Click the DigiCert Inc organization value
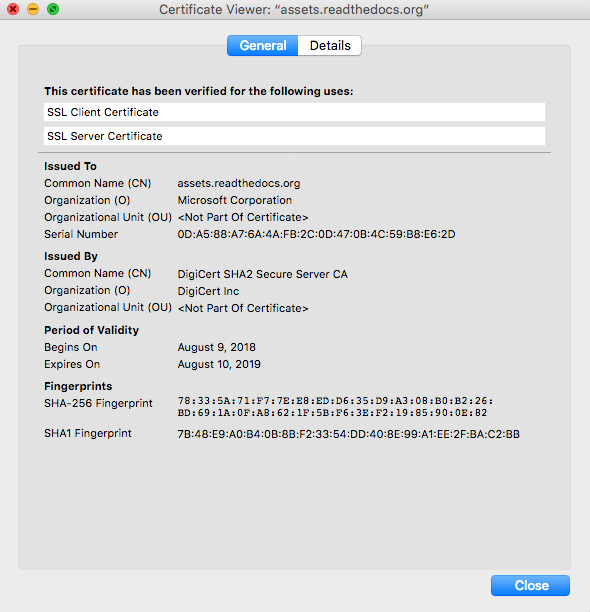 [208, 291]
